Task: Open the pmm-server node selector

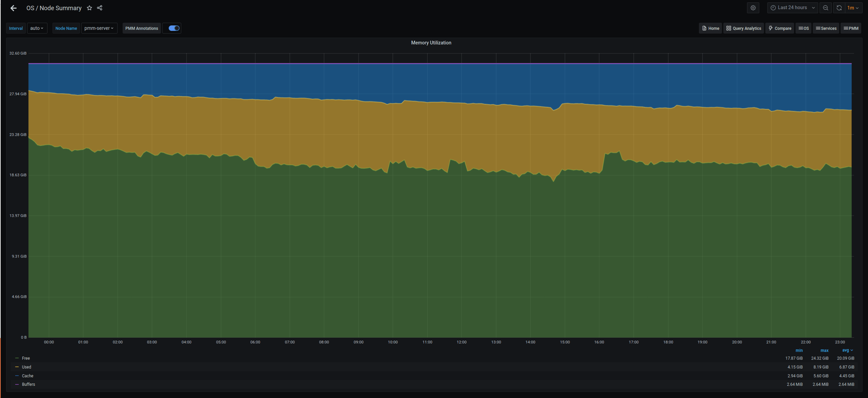Action: coord(99,28)
